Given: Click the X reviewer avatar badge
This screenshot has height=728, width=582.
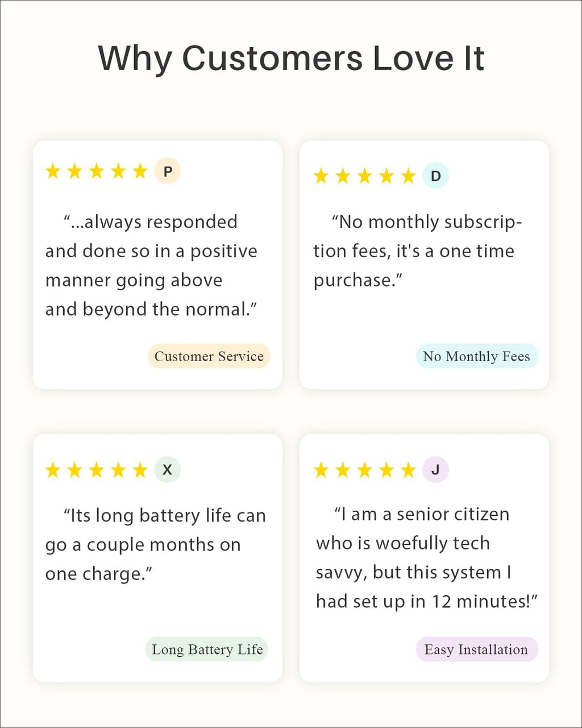Looking at the screenshot, I should [x=168, y=470].
